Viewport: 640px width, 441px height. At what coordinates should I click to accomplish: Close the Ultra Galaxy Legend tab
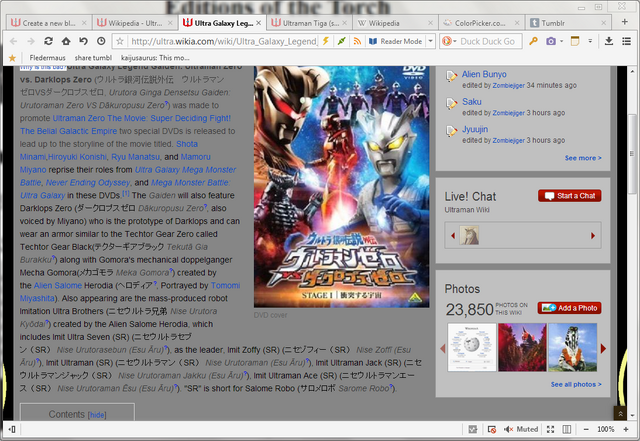point(258,23)
